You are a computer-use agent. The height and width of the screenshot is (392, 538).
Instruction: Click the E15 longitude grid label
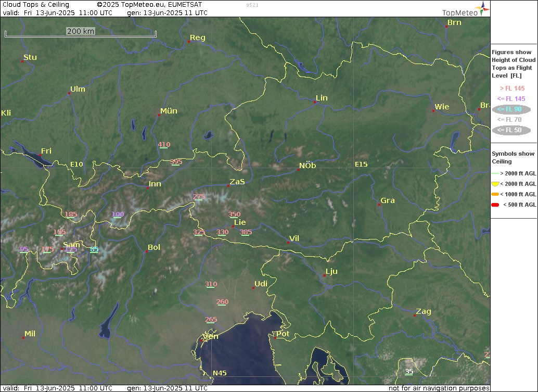coord(361,165)
